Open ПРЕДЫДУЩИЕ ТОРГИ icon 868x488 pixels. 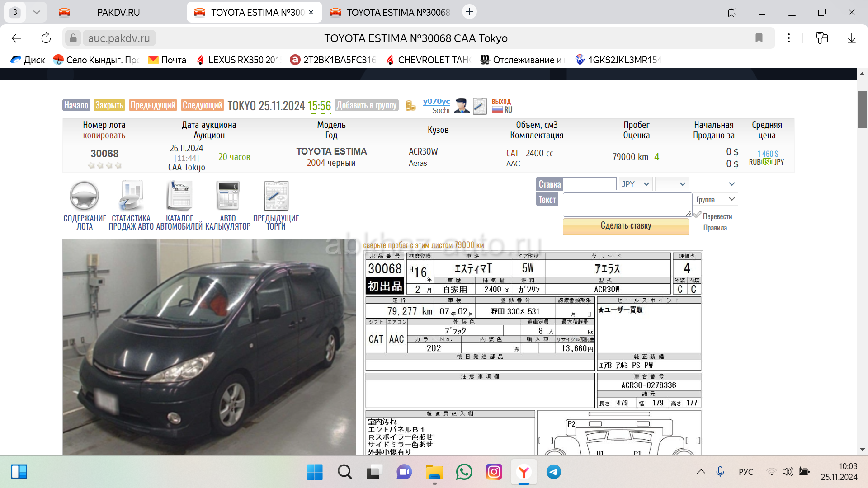[276, 196]
